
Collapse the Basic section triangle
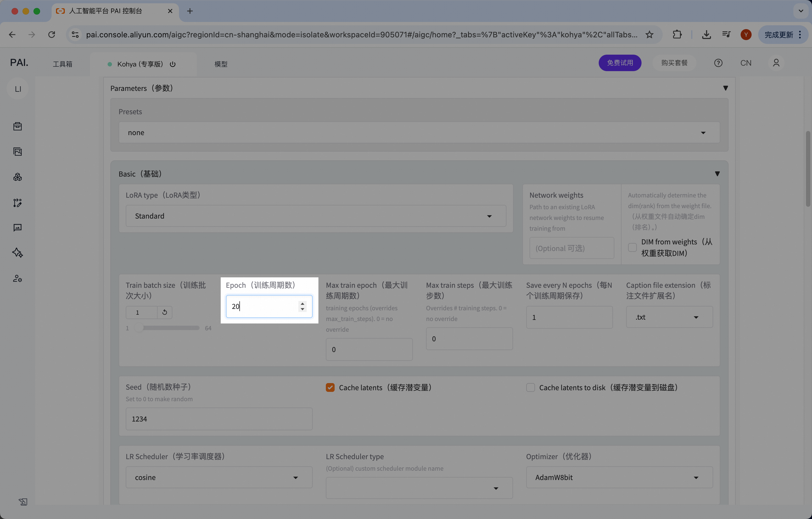[717, 174]
